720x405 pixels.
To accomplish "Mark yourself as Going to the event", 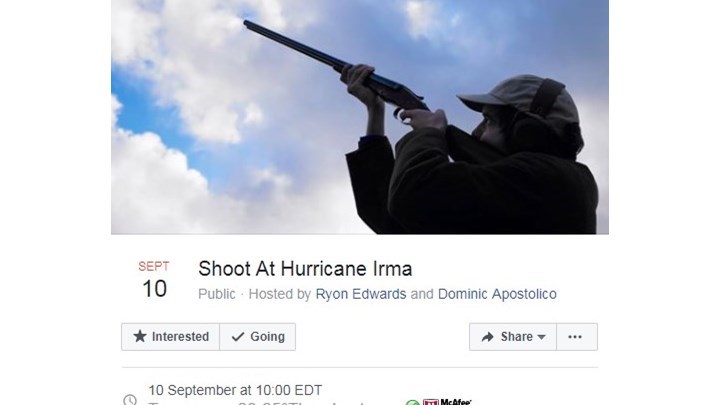I will point(258,337).
